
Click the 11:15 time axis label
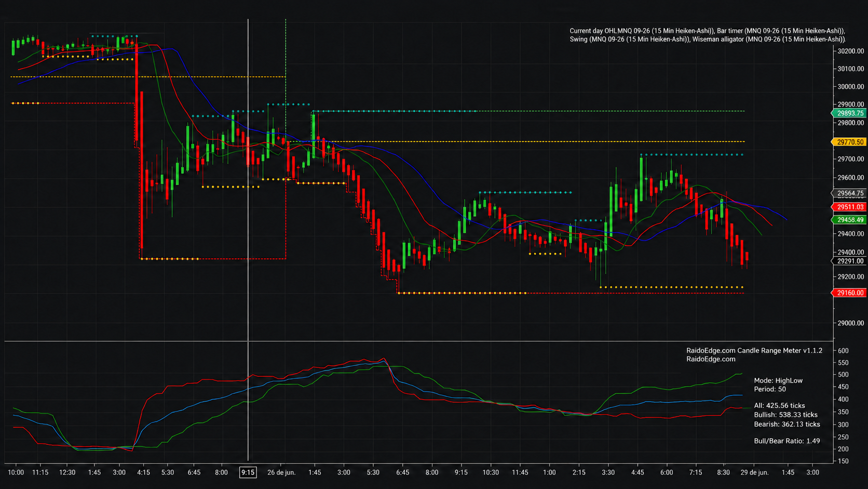[x=40, y=472]
